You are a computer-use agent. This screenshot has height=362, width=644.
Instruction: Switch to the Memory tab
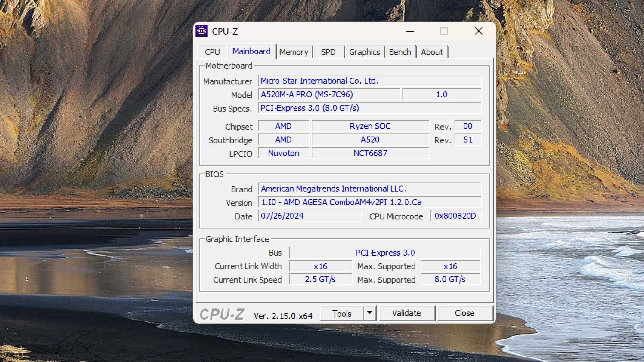(294, 52)
